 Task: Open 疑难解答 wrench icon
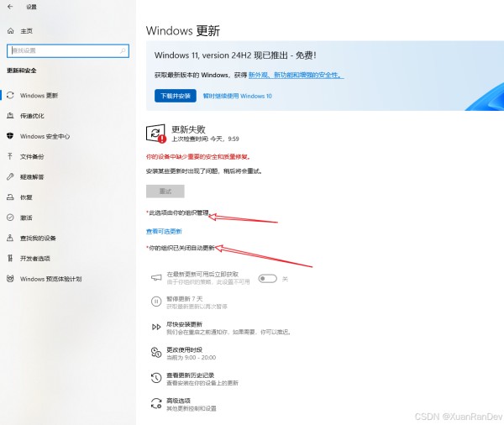[x=10, y=177]
